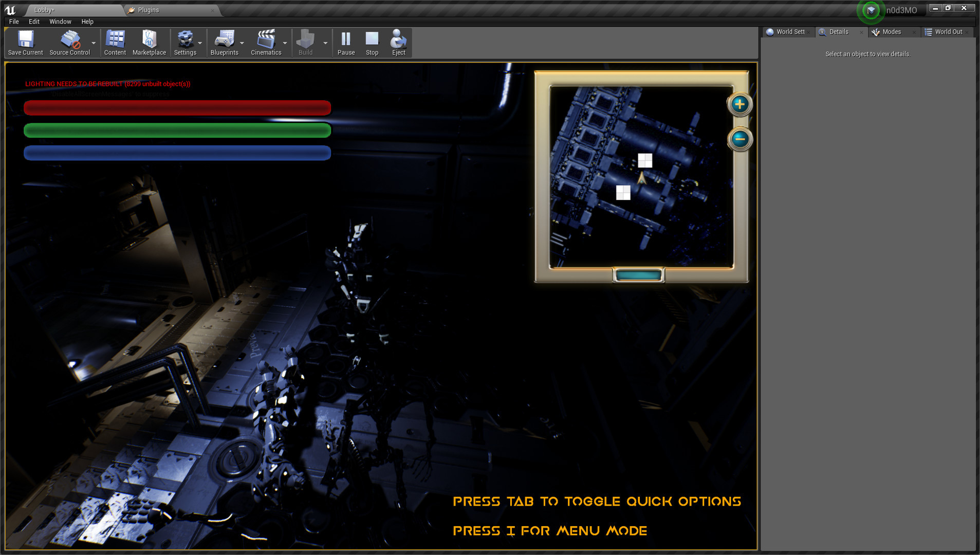Screen dimensions: 980x555
Task: Switch to the Modes panel tab
Action: [x=894, y=32]
